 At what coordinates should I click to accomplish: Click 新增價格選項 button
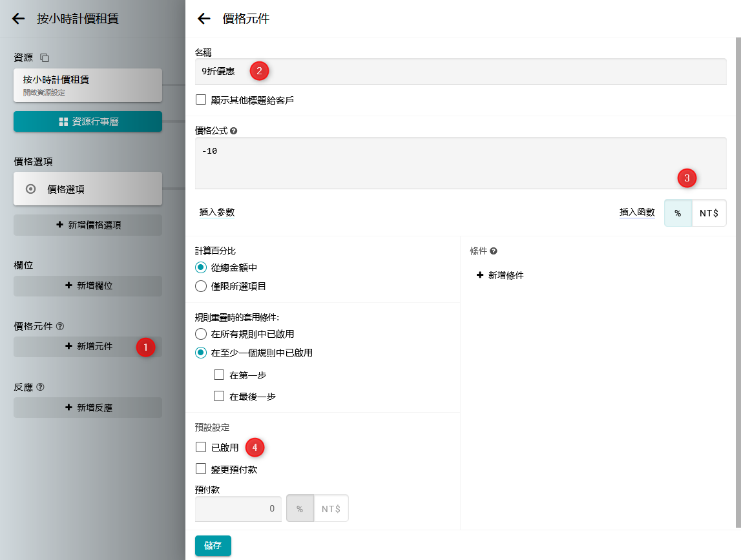(88, 225)
